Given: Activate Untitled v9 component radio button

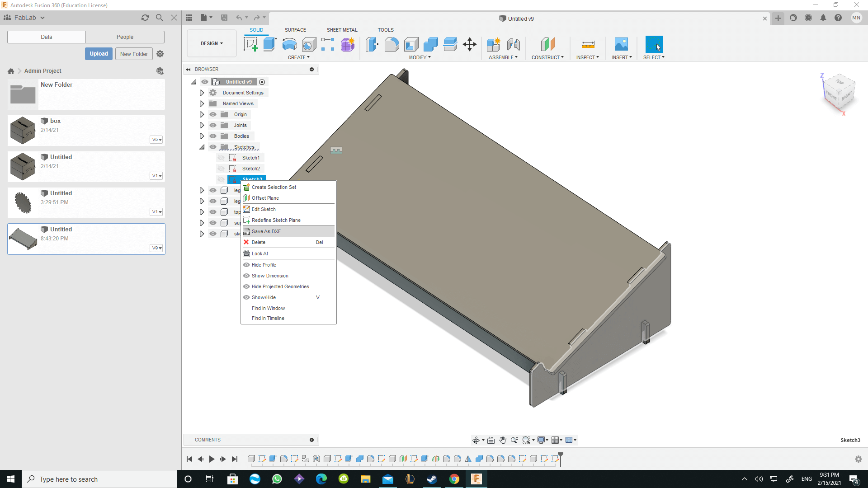Looking at the screenshot, I should (x=262, y=82).
